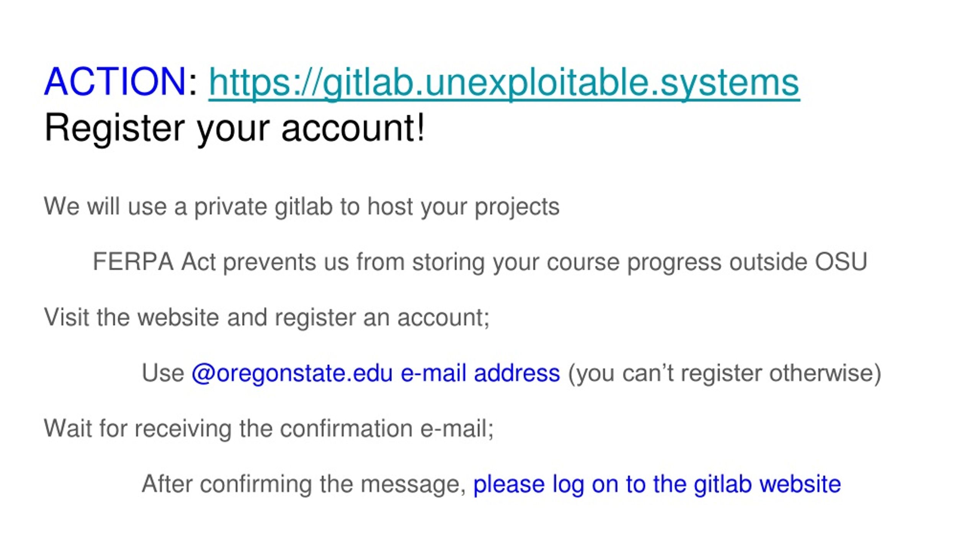Click the line 'We will use a private gitlab'
This screenshot has width=980, height=551.
pyautogui.click(x=302, y=207)
